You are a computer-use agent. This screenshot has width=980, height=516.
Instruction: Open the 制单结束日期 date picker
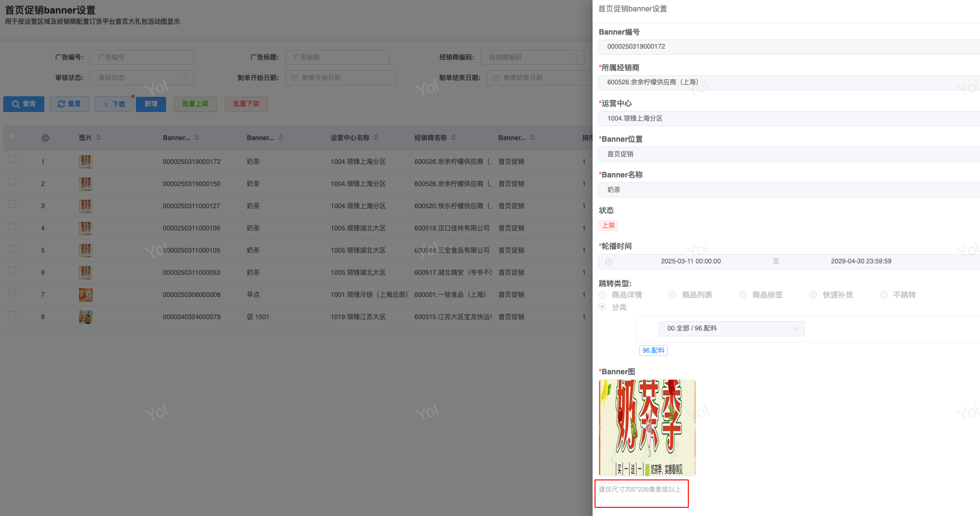tap(540, 78)
